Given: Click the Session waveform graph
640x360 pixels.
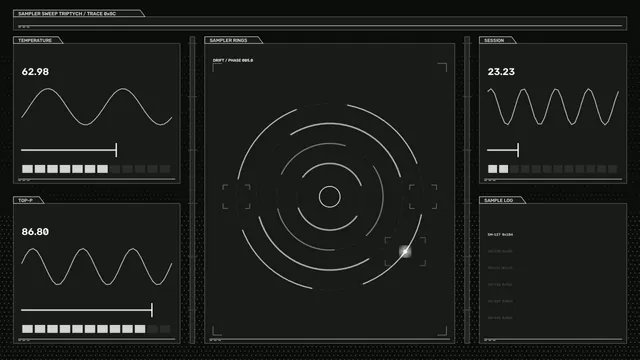Looking at the screenshot, I should pos(553,107).
